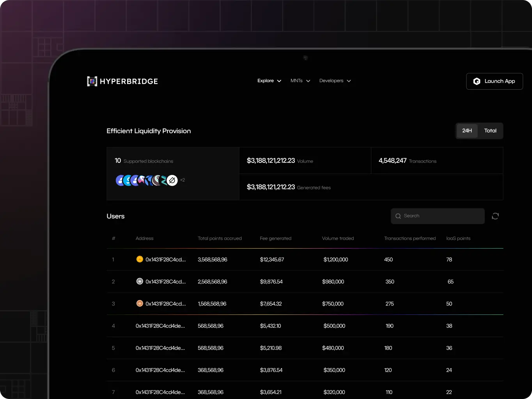This screenshot has width=532, height=399.
Task: Click the volume value $320,000
Action: click(334, 392)
